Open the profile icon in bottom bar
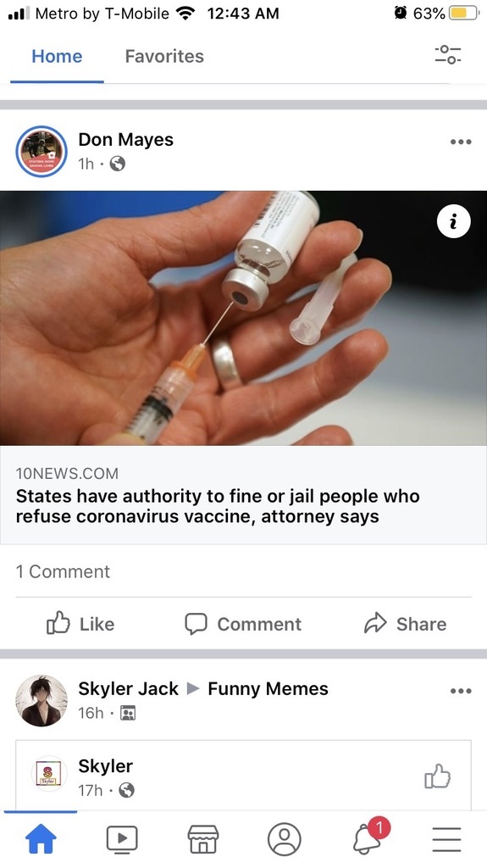487x868 pixels. (x=284, y=838)
